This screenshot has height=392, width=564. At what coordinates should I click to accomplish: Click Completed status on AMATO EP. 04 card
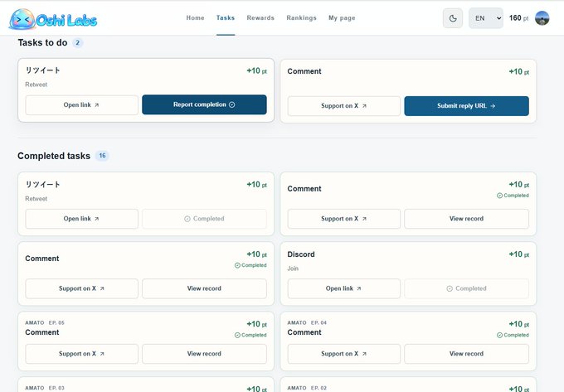tap(513, 335)
